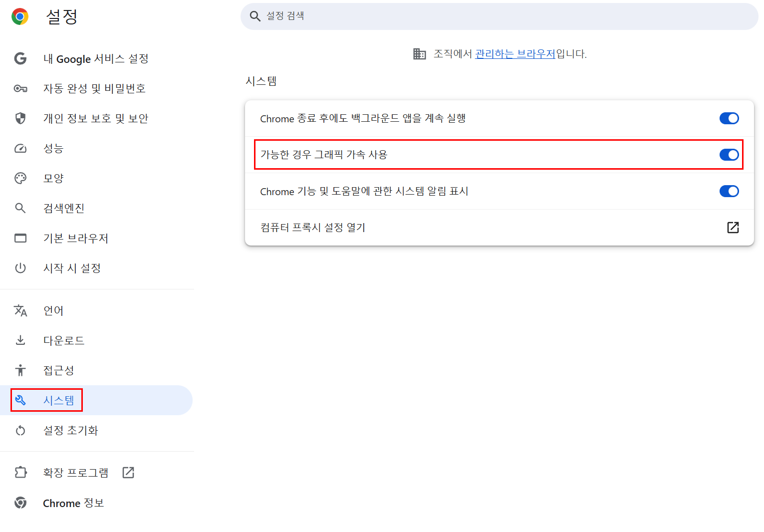The image size is (764, 532).
Task: Click the downloads arrow icon
Action: click(20, 340)
